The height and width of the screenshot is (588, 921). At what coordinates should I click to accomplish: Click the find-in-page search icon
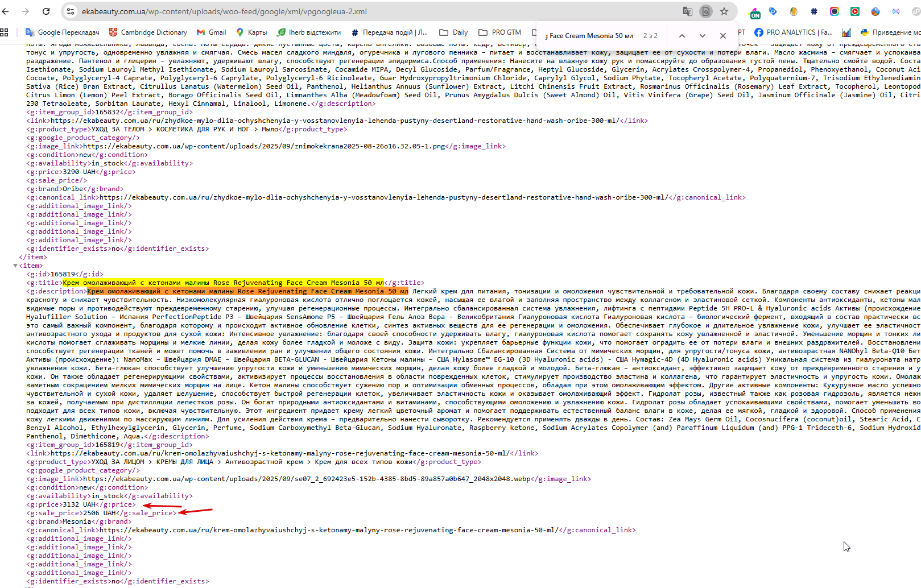(x=706, y=11)
